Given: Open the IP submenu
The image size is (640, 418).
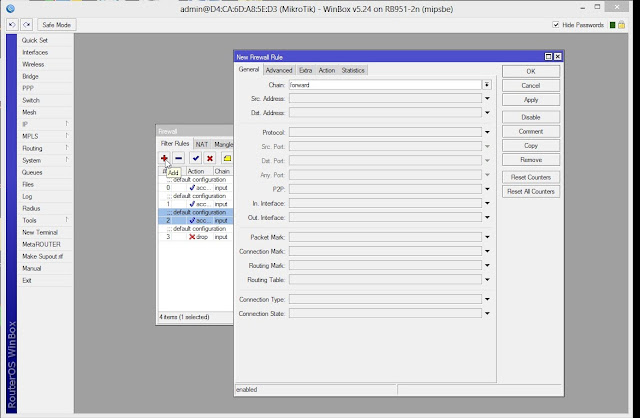Looking at the screenshot, I should click(45, 124).
